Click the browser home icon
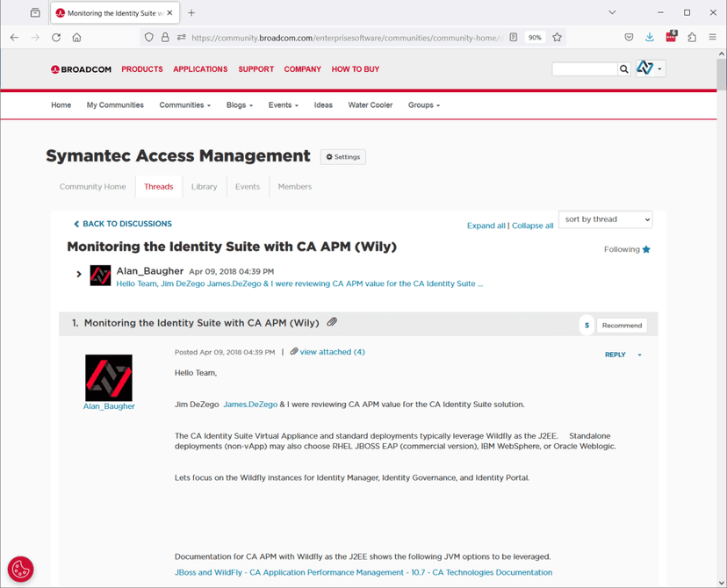The image size is (727, 588). pyautogui.click(x=77, y=38)
